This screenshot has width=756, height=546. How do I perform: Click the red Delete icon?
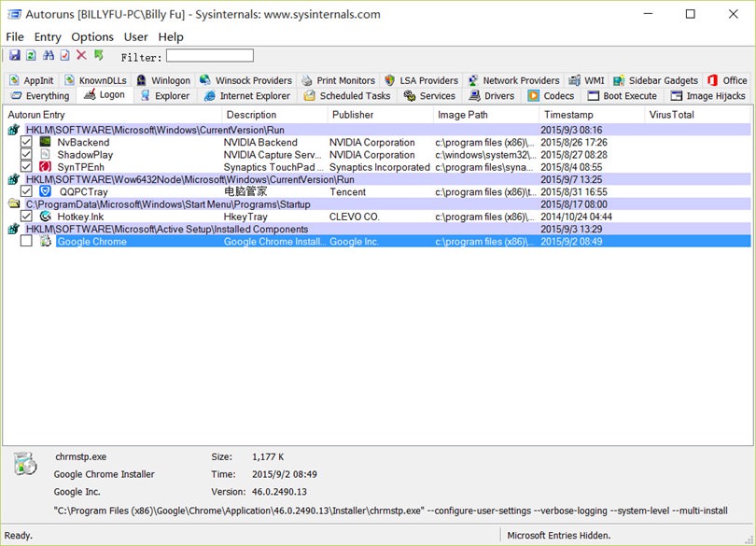[x=81, y=55]
